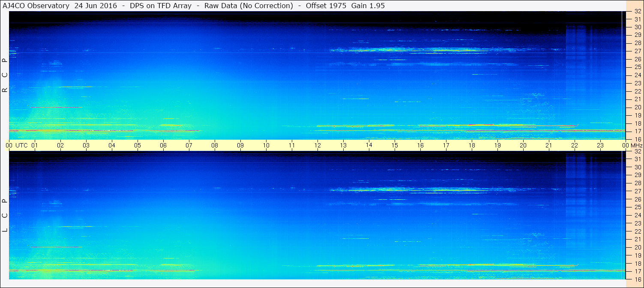This screenshot has height=288, width=644.
Task: Select hour '08' on the time axis
Action: [x=215, y=145]
